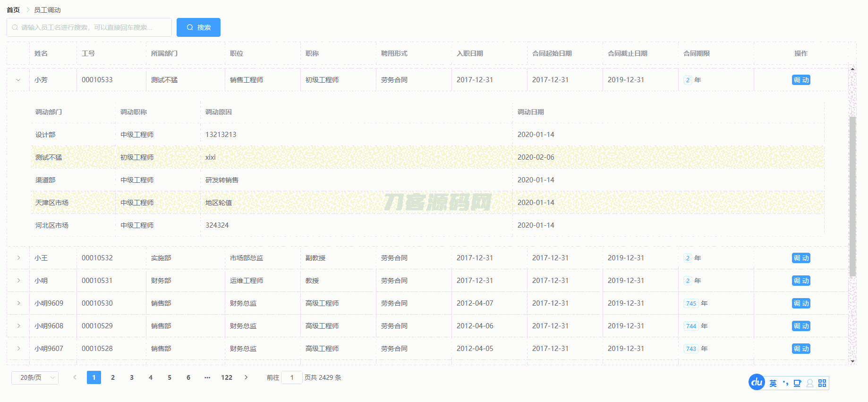This screenshot has width=868, height=402.
Task: Click the Baidu IME 'du' logo
Action: pyautogui.click(x=757, y=382)
